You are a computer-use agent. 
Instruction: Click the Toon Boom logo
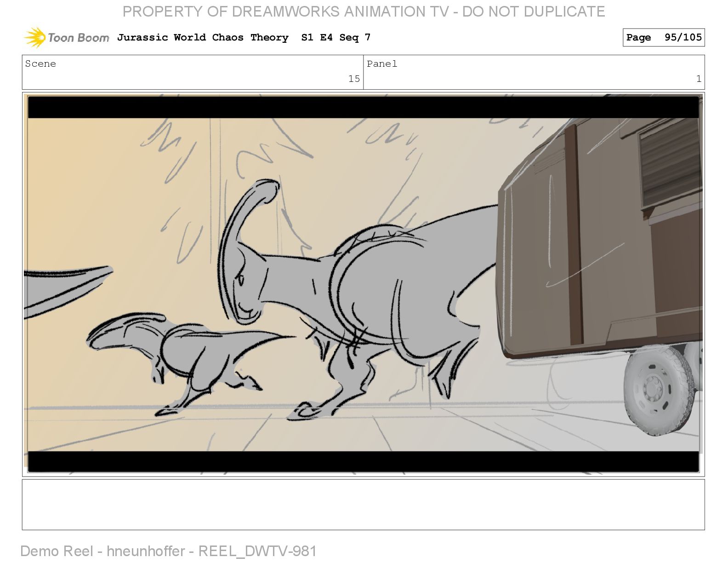coord(67,37)
